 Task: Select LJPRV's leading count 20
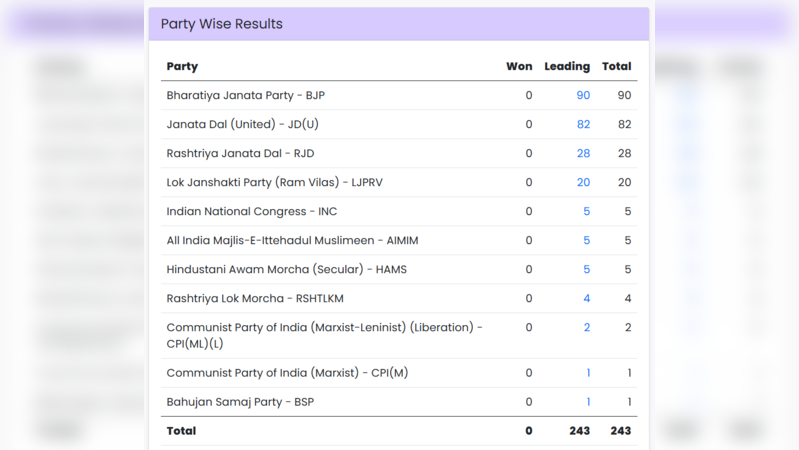coord(583,183)
